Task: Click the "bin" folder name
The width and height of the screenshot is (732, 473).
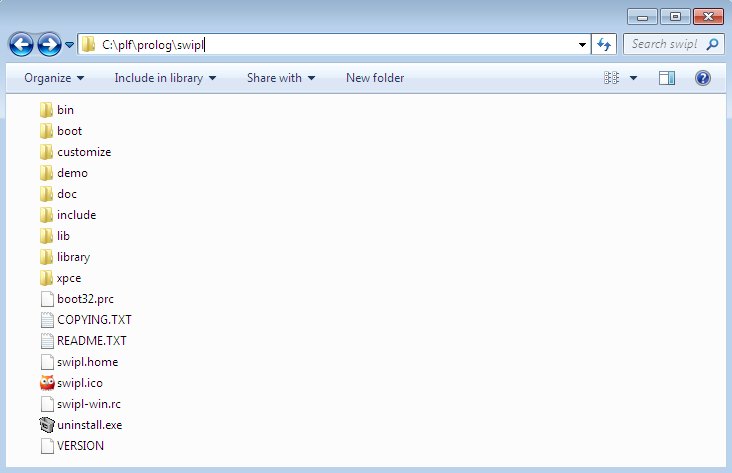Action: 65,110
